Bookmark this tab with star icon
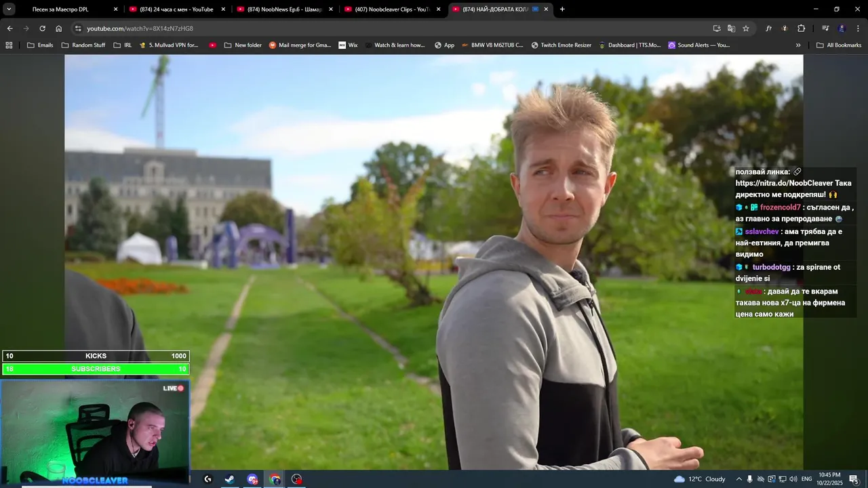 tap(746, 28)
